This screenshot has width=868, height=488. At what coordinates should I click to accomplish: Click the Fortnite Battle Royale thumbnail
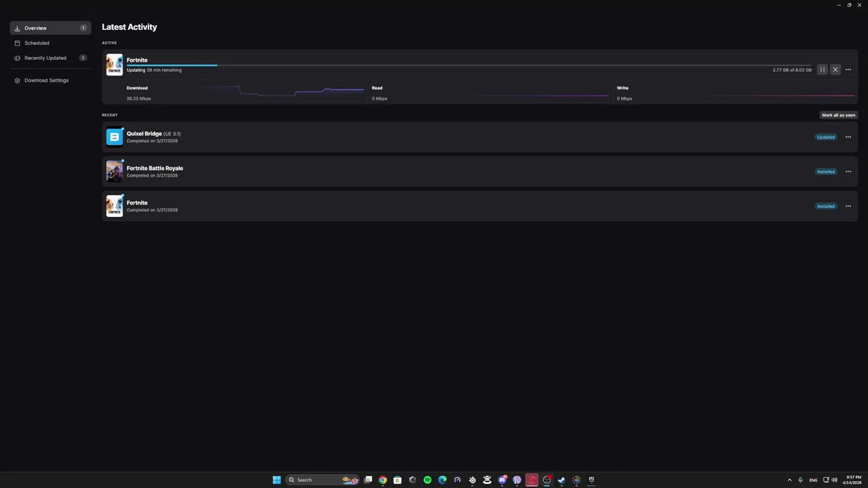tap(115, 171)
